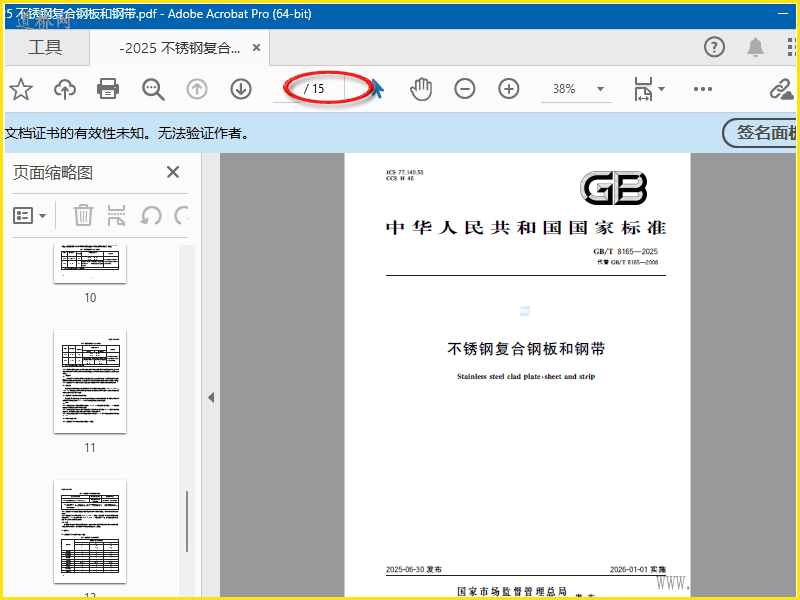The height and width of the screenshot is (600, 800).
Task: Expand thumbnail options dropdown arrow
Action: tap(43, 216)
